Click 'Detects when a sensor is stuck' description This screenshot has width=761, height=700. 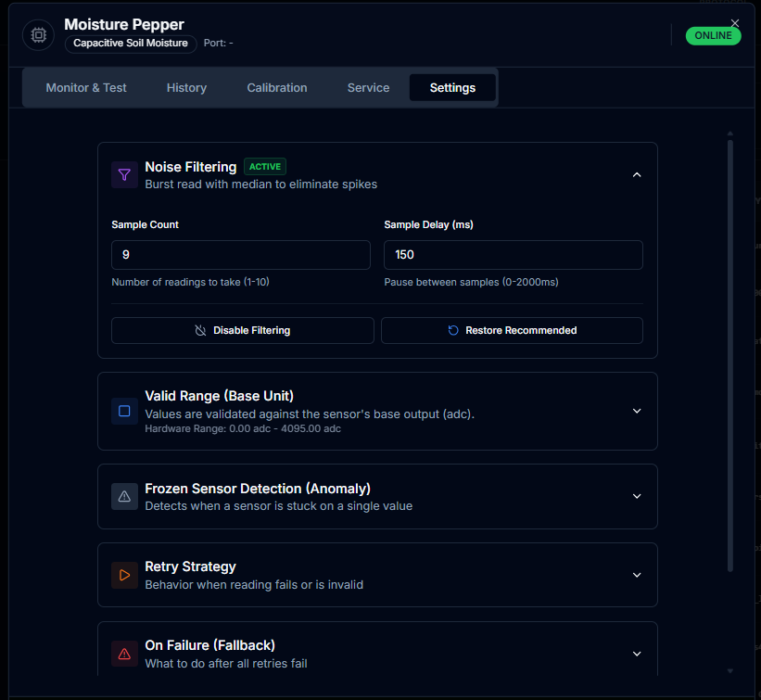(279, 506)
